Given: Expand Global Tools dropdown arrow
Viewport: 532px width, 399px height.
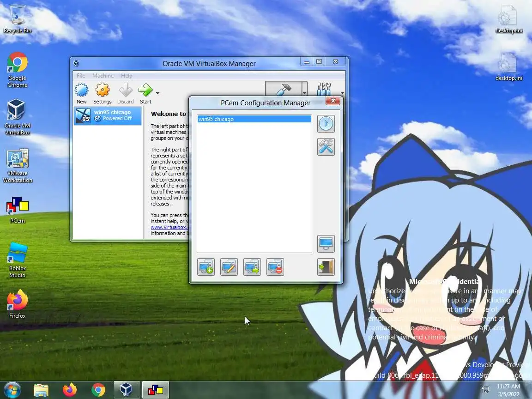Looking at the screenshot, I should click(x=342, y=93).
